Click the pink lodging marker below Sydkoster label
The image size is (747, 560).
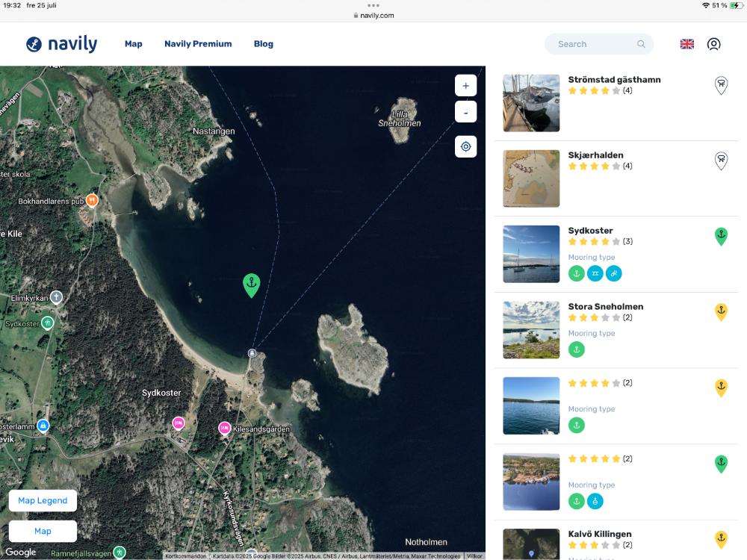pyautogui.click(x=179, y=423)
